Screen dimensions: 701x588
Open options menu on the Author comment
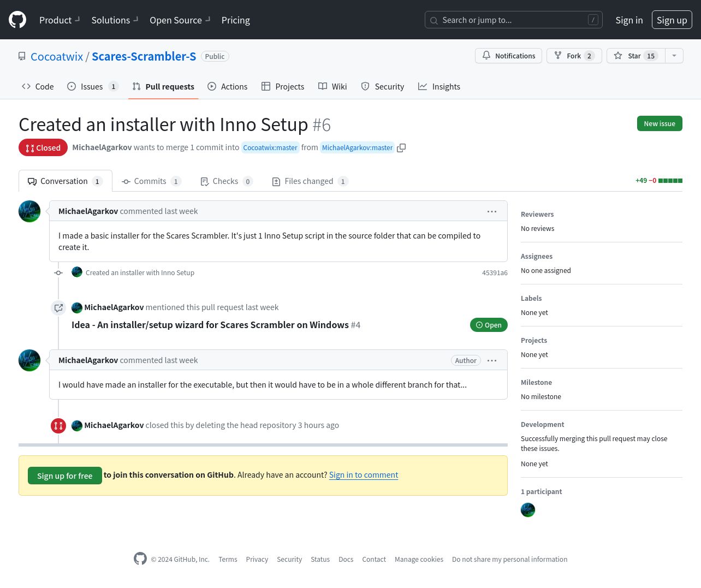[x=492, y=360]
